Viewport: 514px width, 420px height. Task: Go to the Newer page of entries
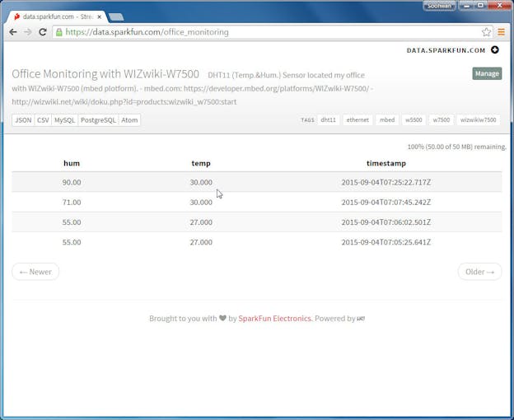click(x=35, y=272)
